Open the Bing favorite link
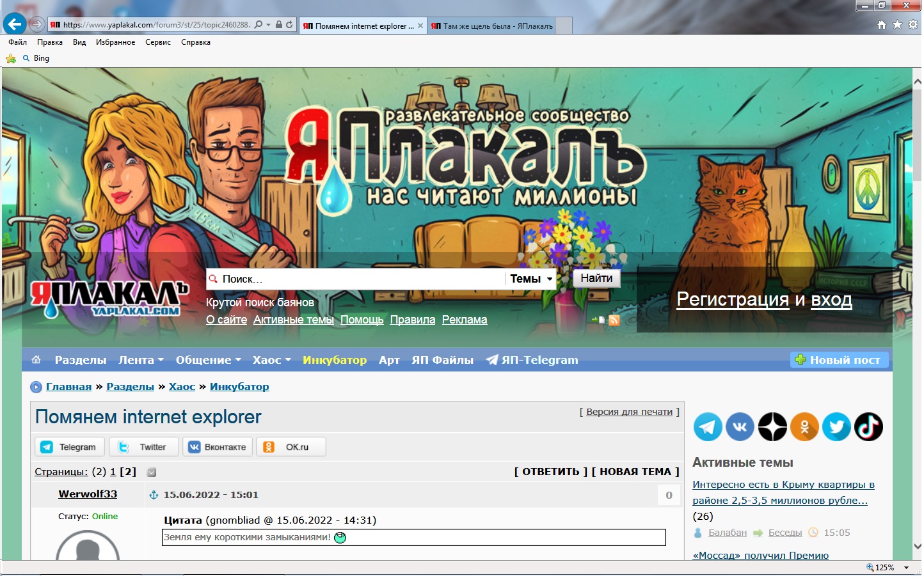 pos(36,58)
